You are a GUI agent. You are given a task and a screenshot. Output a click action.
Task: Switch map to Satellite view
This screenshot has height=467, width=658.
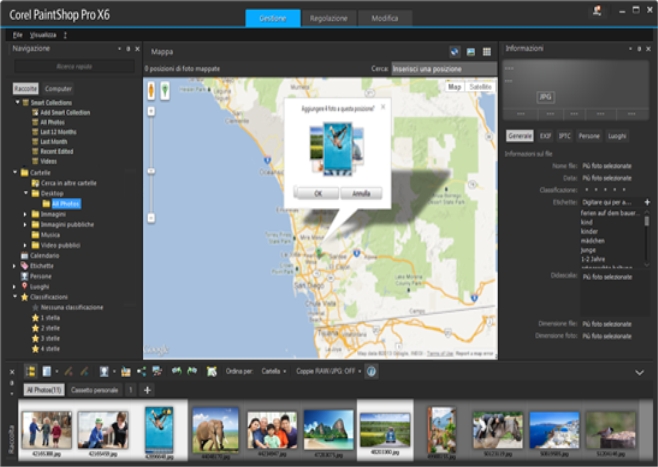[x=480, y=87]
